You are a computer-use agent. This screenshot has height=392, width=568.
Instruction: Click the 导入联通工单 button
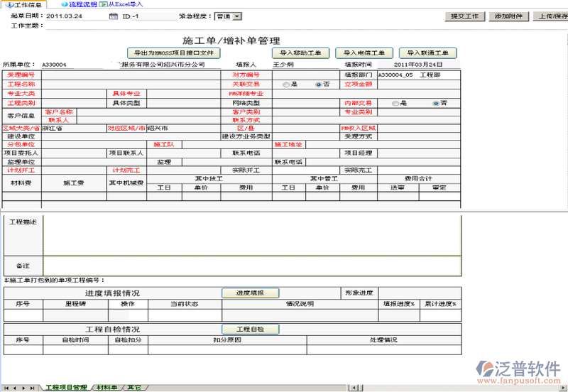(428, 53)
